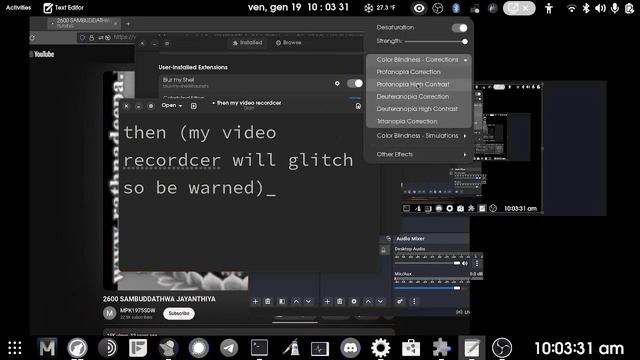Open System Monitor from the dock
This screenshot has width=640, height=360.
point(320,348)
